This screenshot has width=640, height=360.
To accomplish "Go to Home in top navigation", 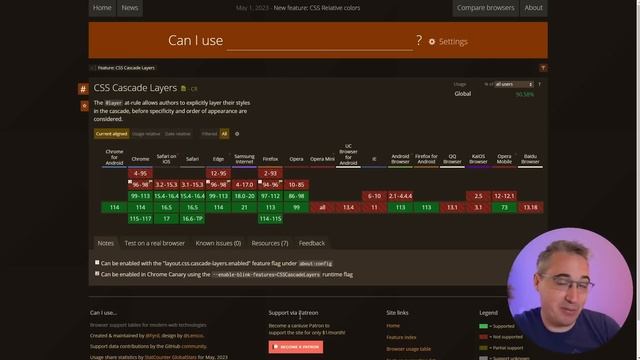I will point(102,8).
